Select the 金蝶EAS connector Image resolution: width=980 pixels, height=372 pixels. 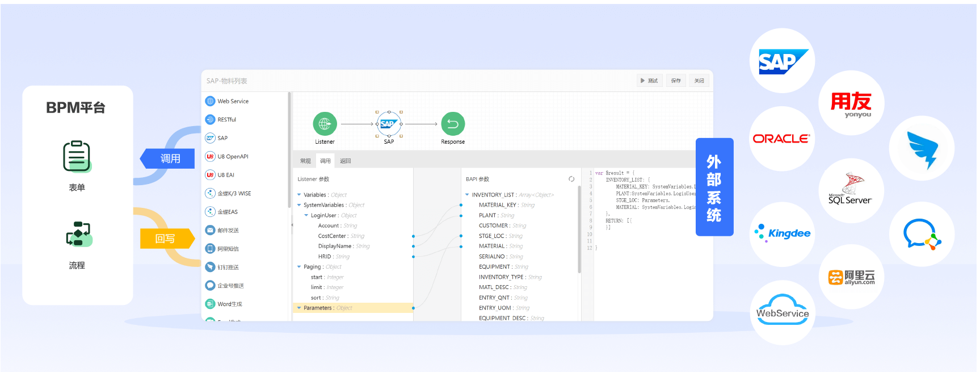[221, 212]
